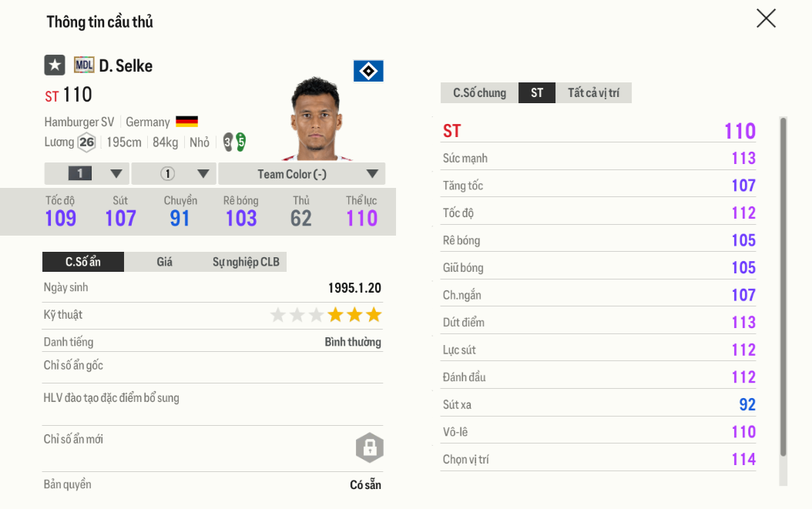Click the Hamburger SV club crest
Image resolution: width=812 pixels, height=509 pixels.
tap(368, 72)
